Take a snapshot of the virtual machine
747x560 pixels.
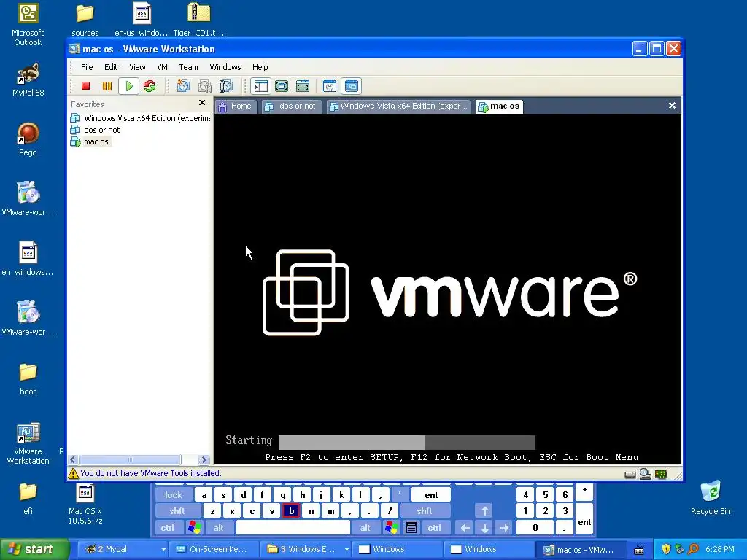click(183, 86)
